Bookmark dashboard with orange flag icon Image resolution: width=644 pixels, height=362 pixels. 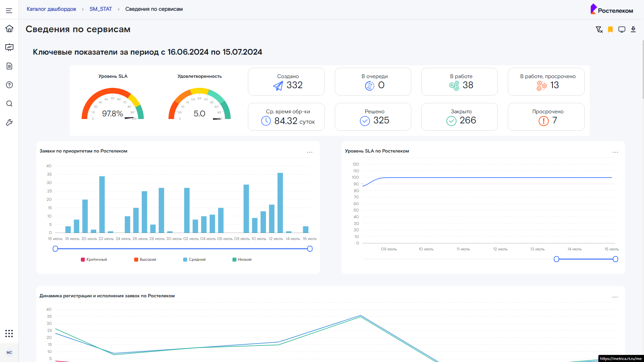pos(610,29)
